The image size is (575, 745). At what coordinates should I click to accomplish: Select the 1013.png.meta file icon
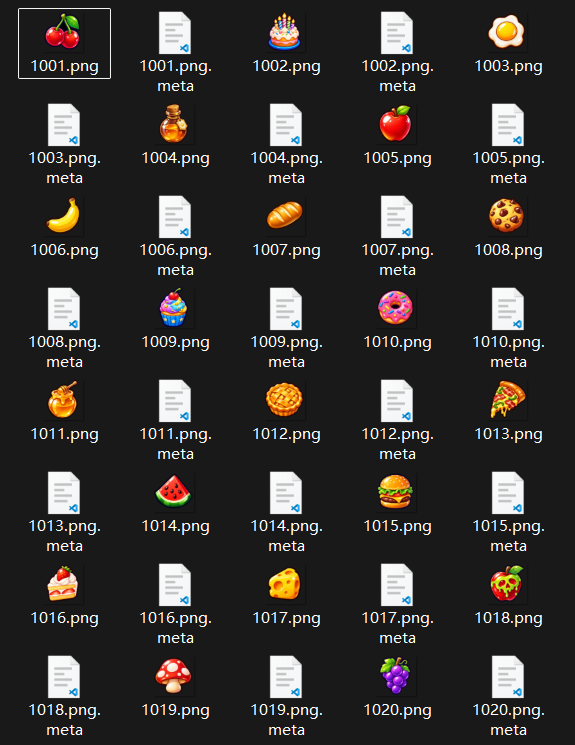63,493
